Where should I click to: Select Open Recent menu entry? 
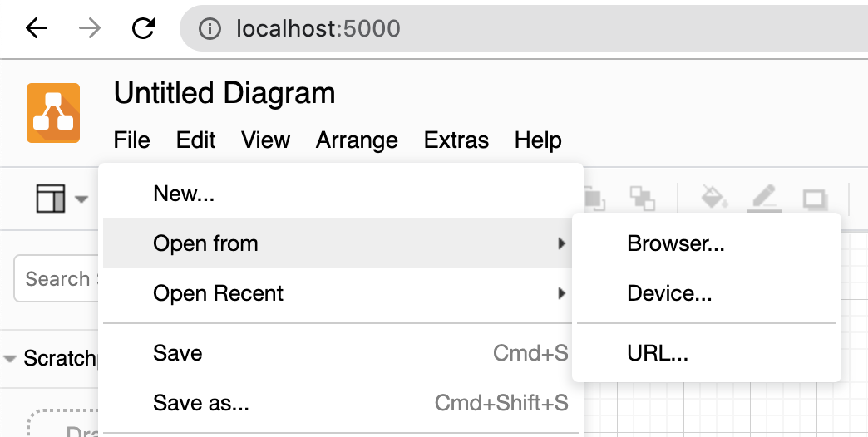[338, 292]
